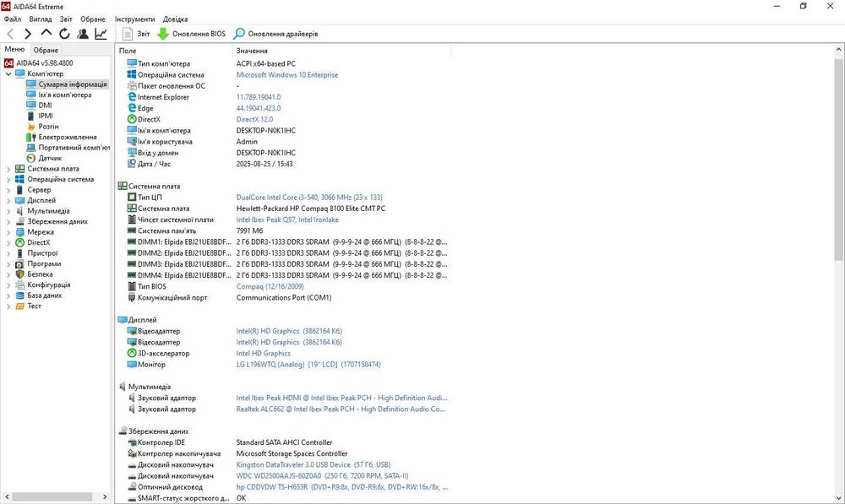Click the Пристрої devices icon in the tree
This screenshot has height=504, width=845.
(20, 253)
